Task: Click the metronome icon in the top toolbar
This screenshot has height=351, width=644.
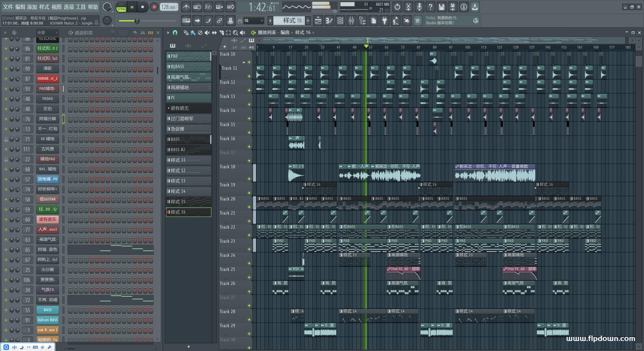Action: point(186,7)
